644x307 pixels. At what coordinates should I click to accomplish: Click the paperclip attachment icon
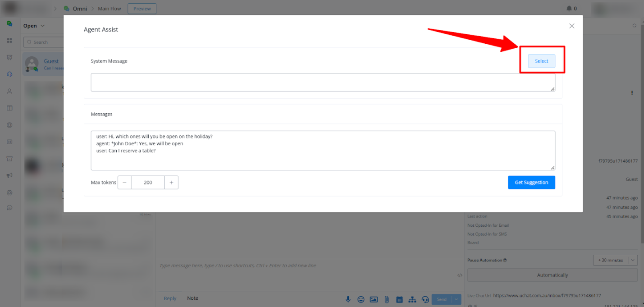386,299
